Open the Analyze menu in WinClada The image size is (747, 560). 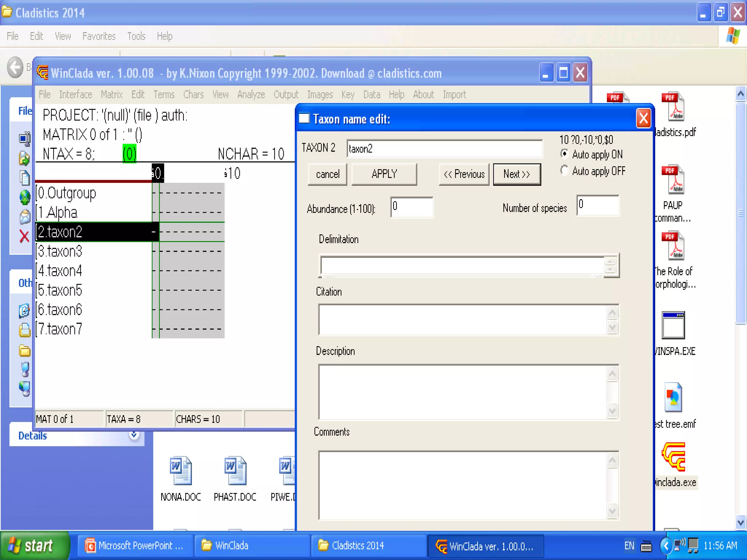(x=251, y=95)
